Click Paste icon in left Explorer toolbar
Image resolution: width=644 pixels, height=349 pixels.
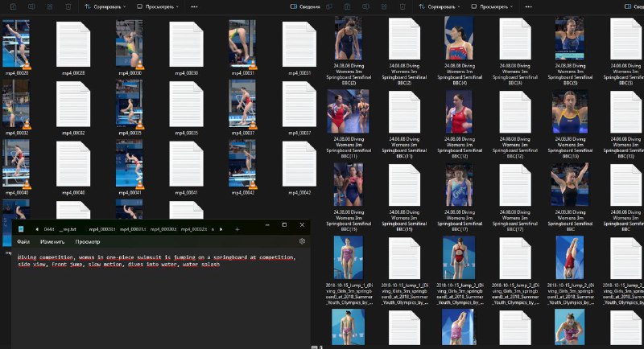point(13,6)
